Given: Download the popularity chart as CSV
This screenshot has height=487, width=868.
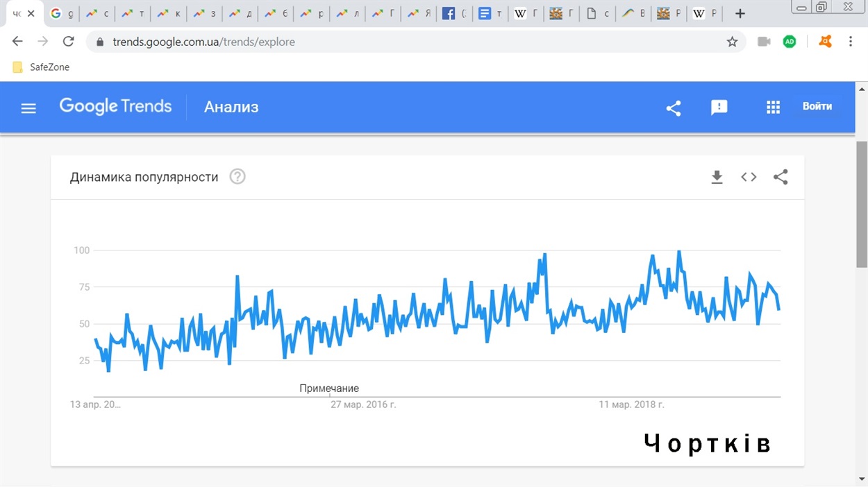Looking at the screenshot, I should tap(717, 177).
